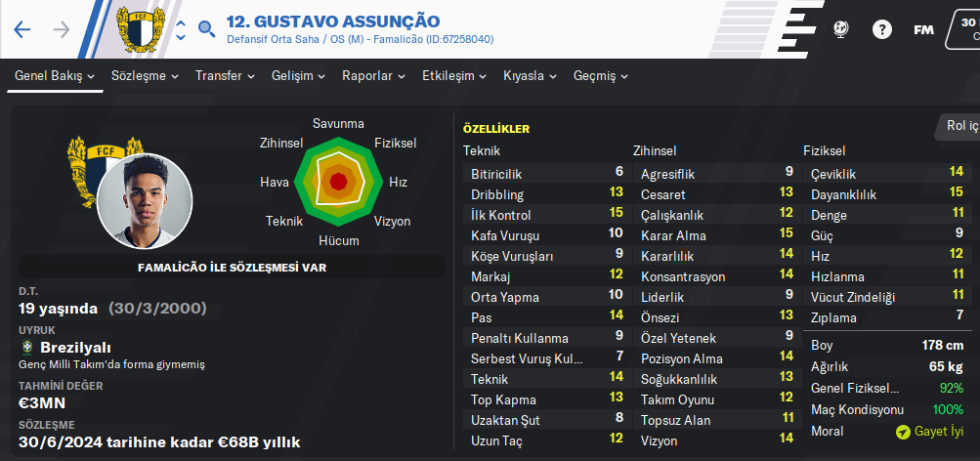This screenshot has height=461, width=980.
Task: Open the Raporlar menu
Action: point(374,76)
